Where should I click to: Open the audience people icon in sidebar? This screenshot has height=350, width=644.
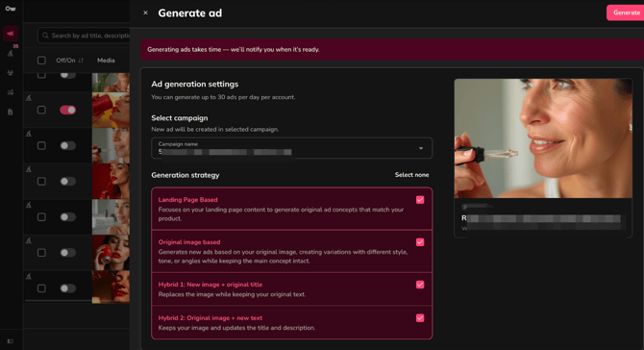pos(11,73)
